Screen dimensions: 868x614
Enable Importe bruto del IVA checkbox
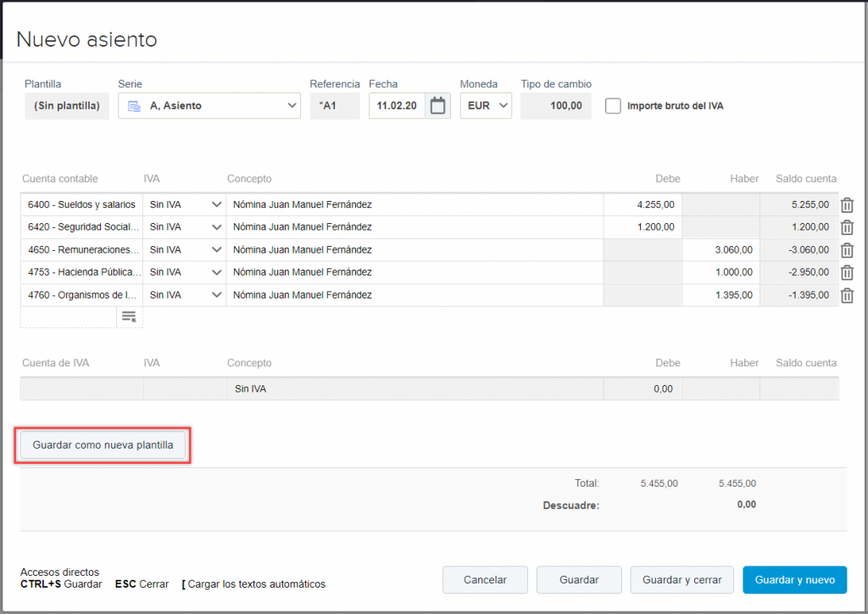(613, 106)
